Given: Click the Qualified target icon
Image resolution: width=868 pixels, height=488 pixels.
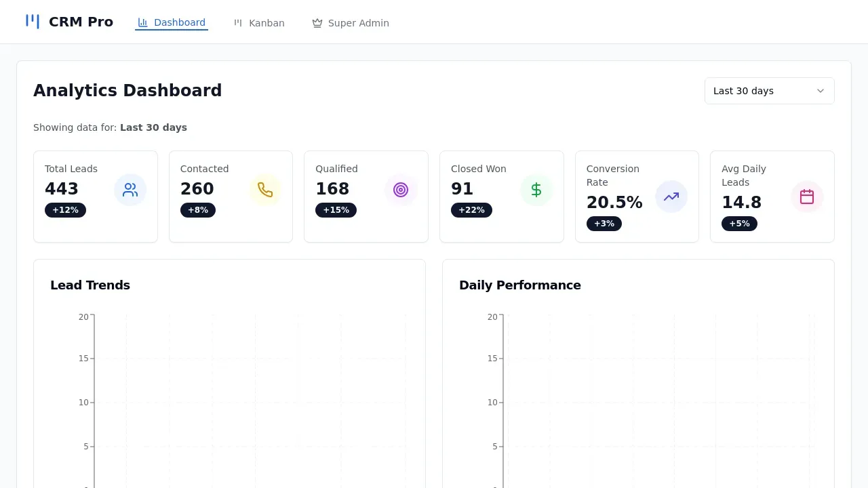Looking at the screenshot, I should pyautogui.click(x=401, y=190).
